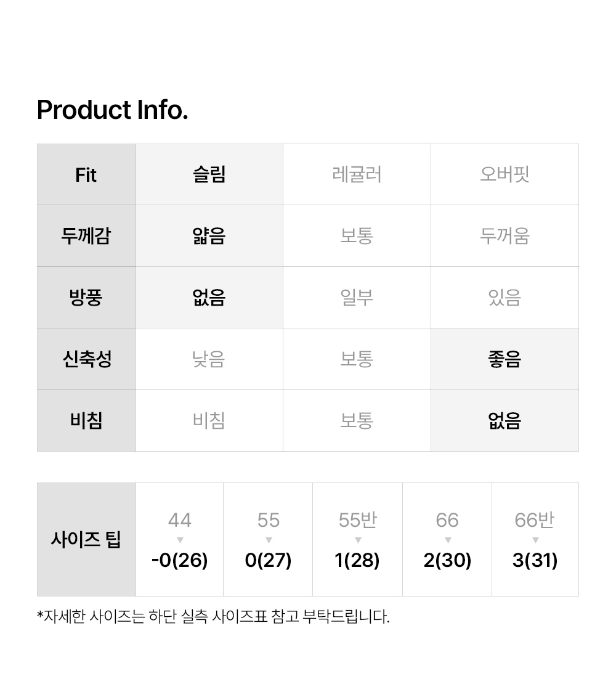
Task: Click the 두꺼움 thickness option
Action: (x=505, y=236)
